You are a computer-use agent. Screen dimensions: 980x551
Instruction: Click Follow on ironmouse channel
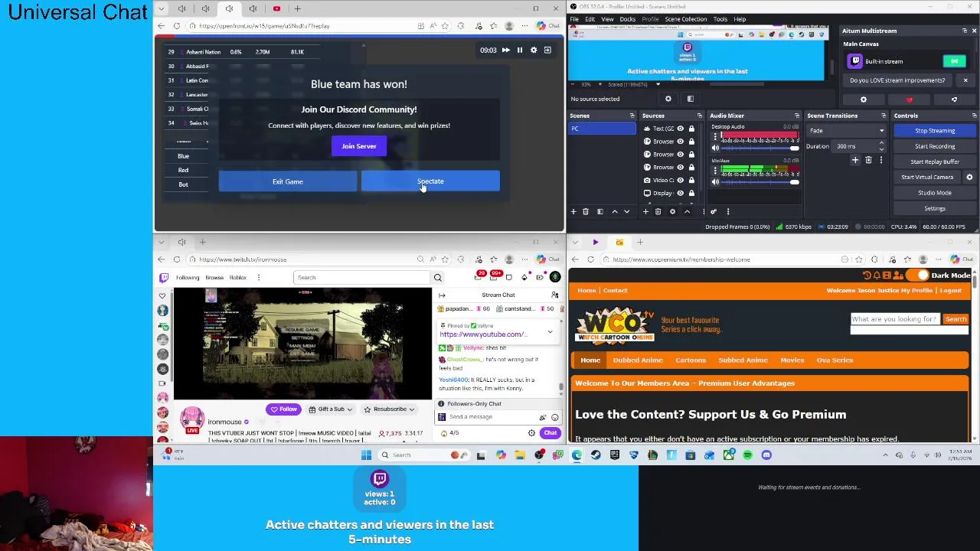click(x=283, y=409)
